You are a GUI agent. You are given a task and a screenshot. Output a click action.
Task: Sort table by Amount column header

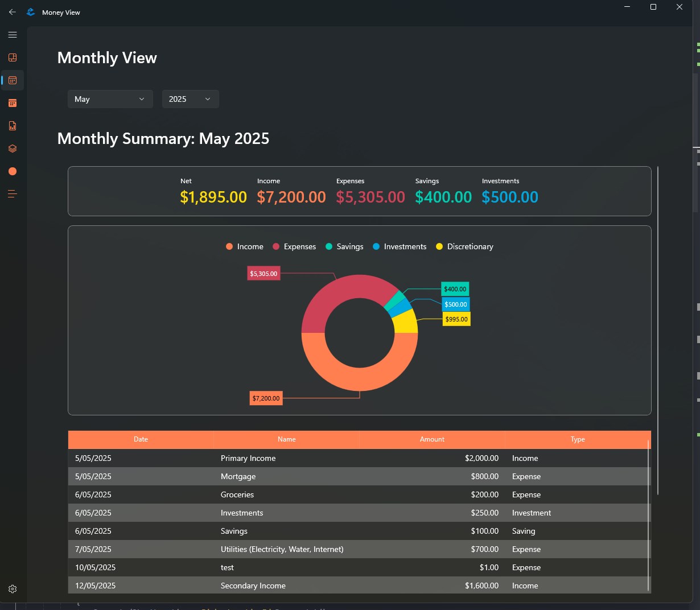[432, 439]
